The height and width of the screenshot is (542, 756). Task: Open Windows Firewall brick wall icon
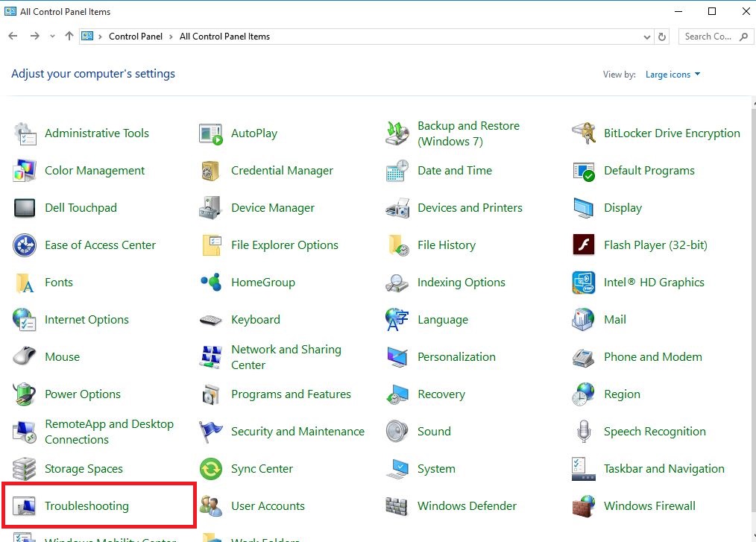pyautogui.click(x=583, y=505)
